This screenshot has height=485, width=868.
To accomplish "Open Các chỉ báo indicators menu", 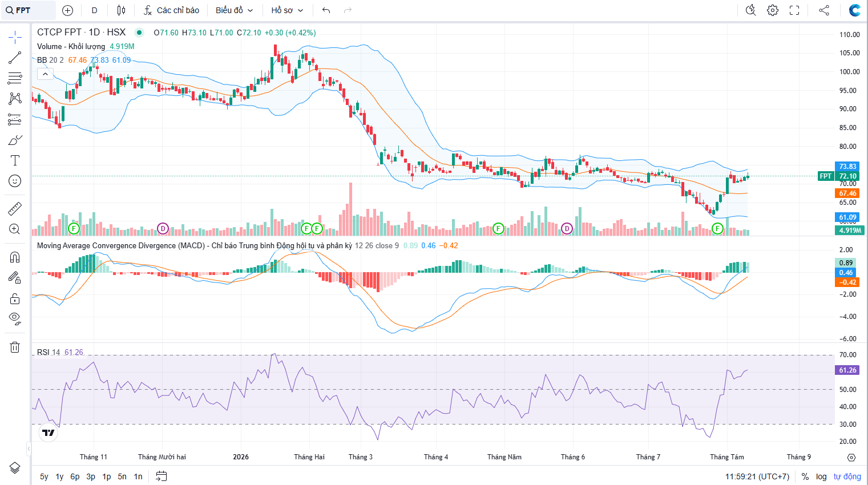I will point(171,10).
